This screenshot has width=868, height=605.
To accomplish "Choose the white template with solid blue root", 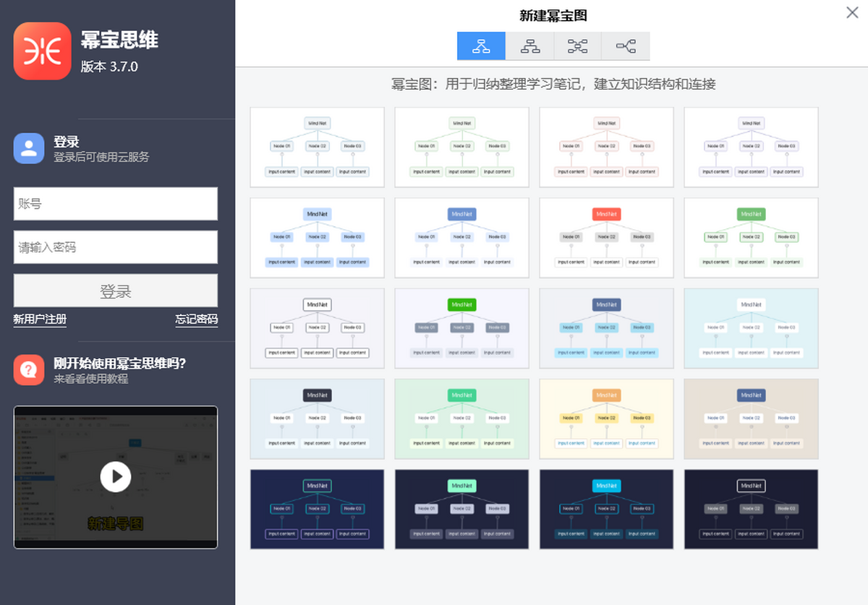I will click(461, 238).
